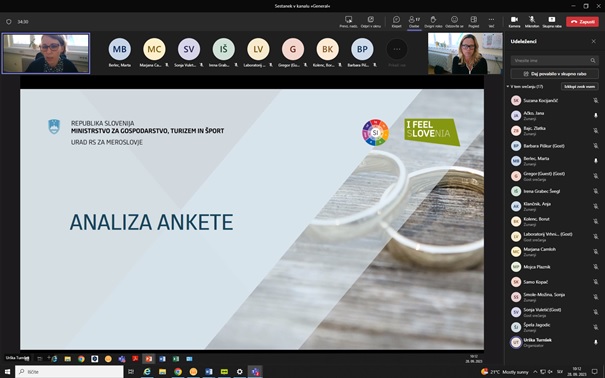Toggle the Kamera camera off

click(514, 22)
